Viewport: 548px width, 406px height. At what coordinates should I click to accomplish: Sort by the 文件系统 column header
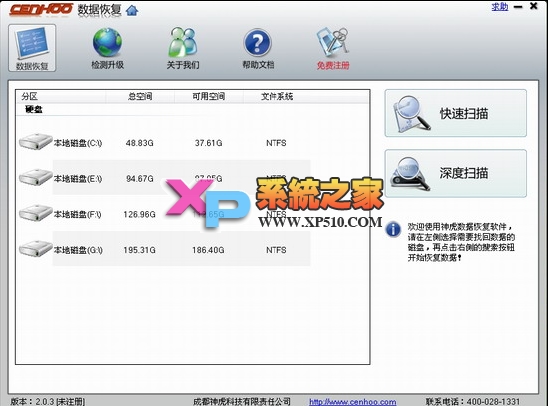click(277, 96)
